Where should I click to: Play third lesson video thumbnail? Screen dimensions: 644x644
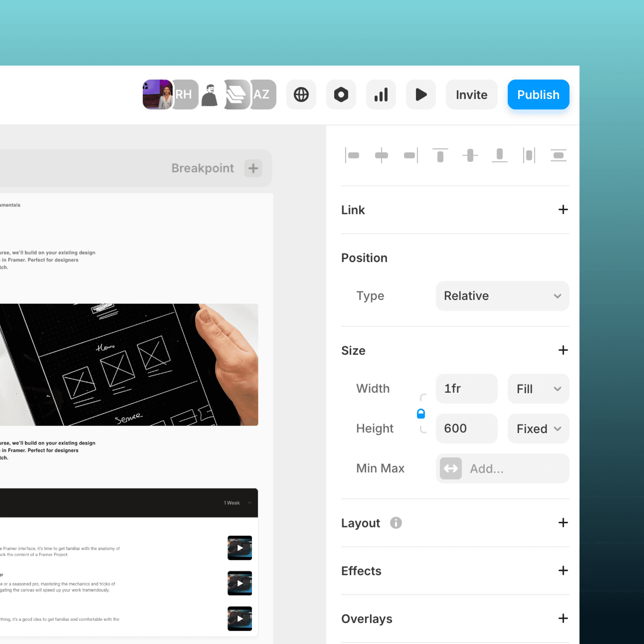pos(240,618)
